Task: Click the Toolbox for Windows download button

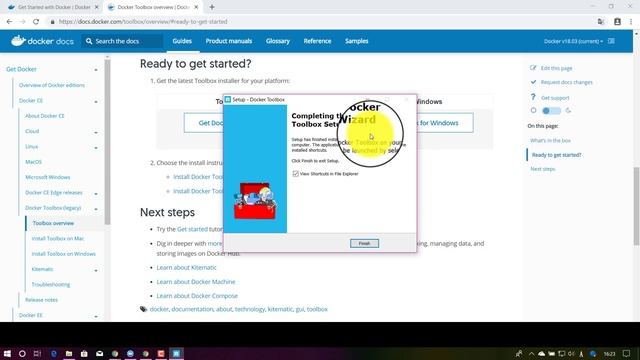Action: [444, 123]
